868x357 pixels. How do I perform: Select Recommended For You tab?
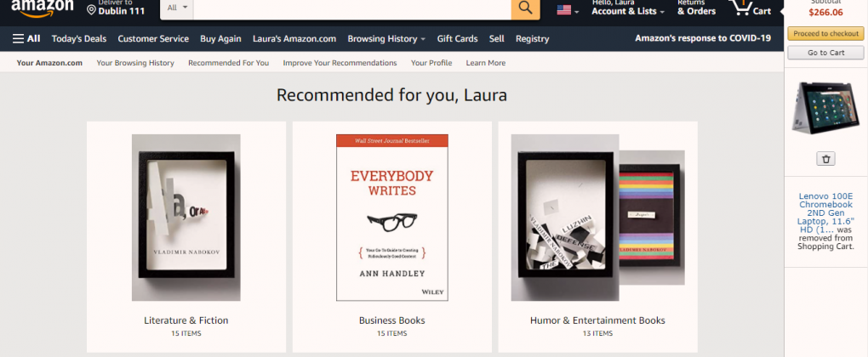pos(229,63)
